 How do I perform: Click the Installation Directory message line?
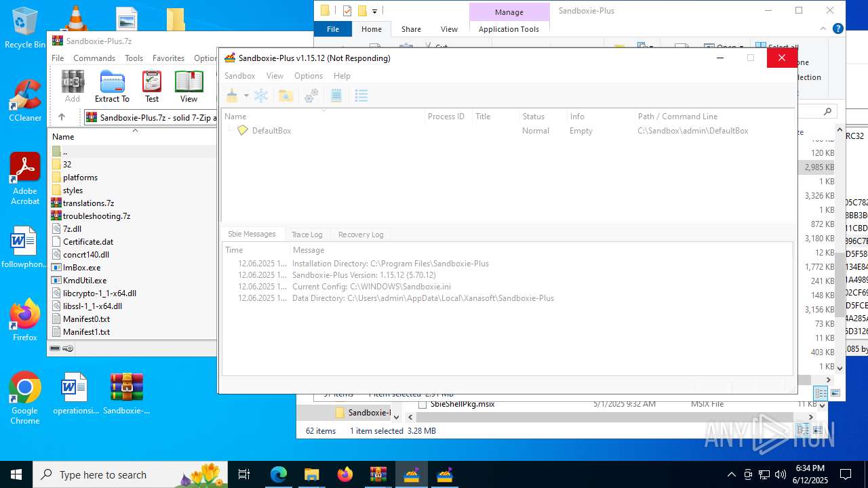391,264
